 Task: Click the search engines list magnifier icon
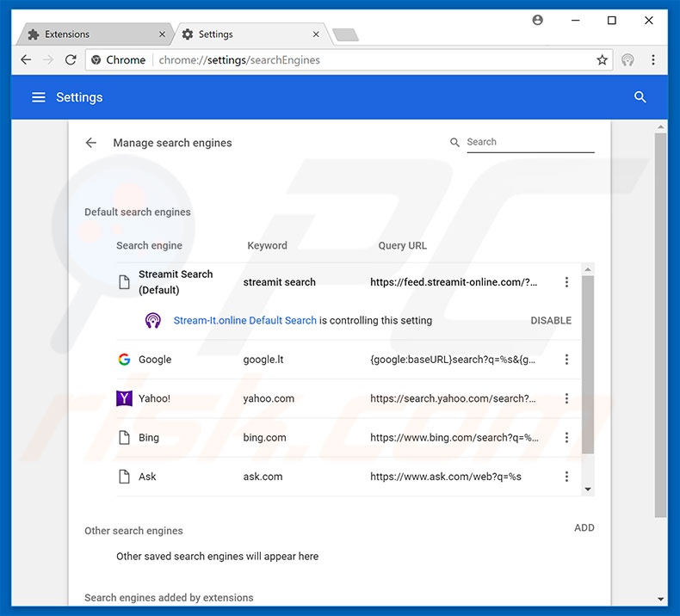[x=454, y=142]
